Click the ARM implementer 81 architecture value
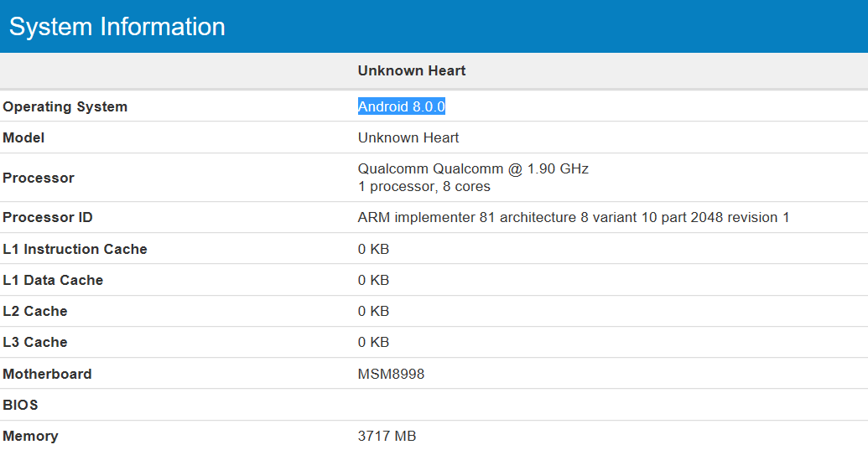Screen dimensions: 868x450 [x=574, y=217]
